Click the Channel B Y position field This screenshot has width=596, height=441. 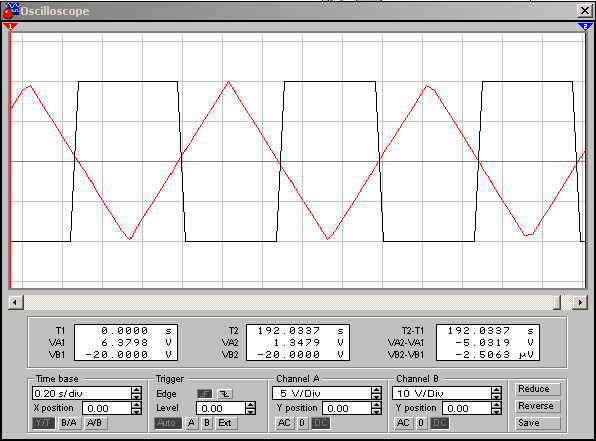coord(467,408)
